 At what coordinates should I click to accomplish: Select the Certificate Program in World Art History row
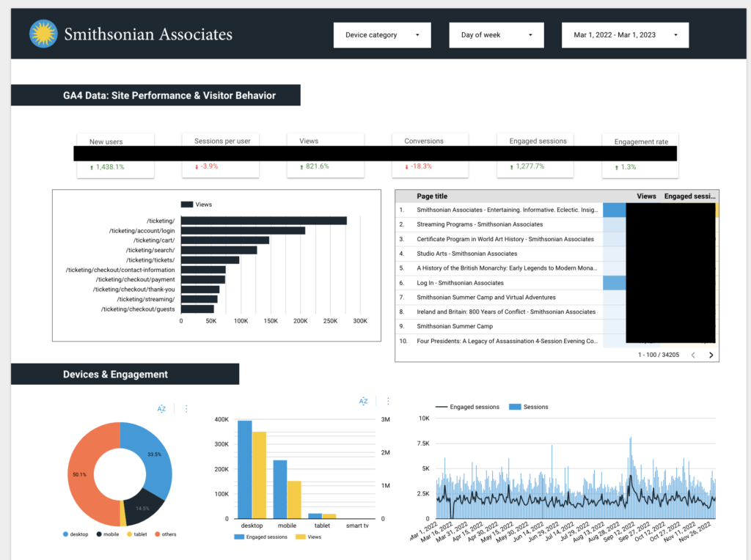pos(557,239)
